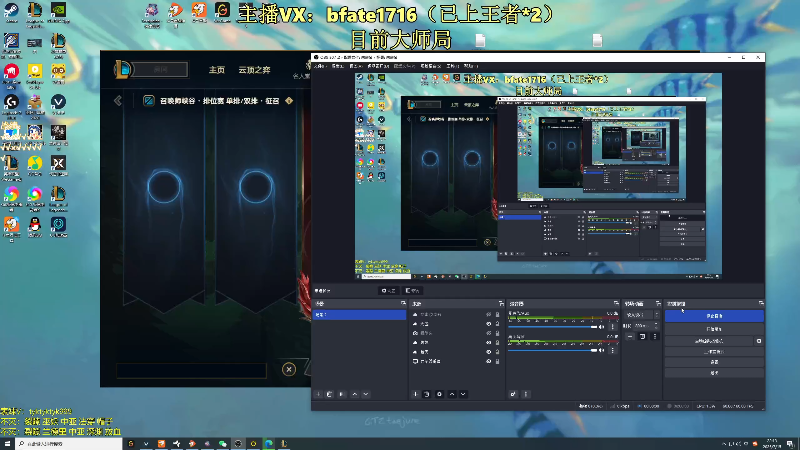The width and height of the screenshot is (800, 450).
Task: Click upper audio channel volume slider
Action: tap(553, 327)
